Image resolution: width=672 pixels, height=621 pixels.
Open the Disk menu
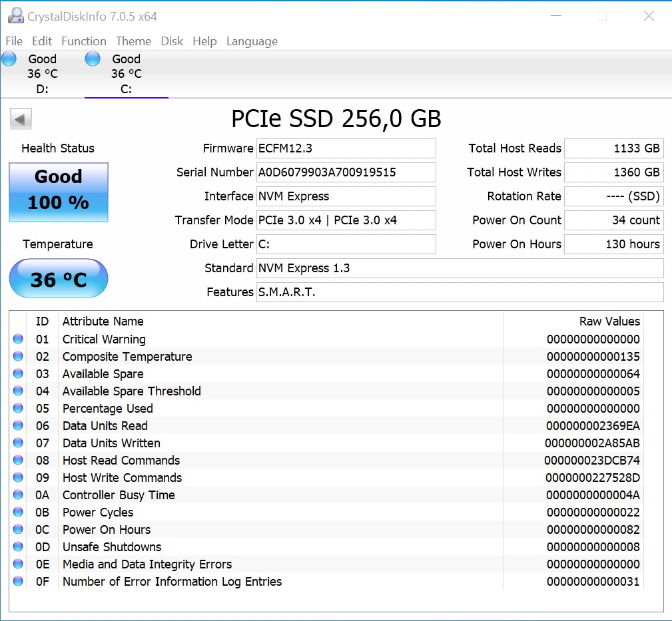tap(172, 41)
